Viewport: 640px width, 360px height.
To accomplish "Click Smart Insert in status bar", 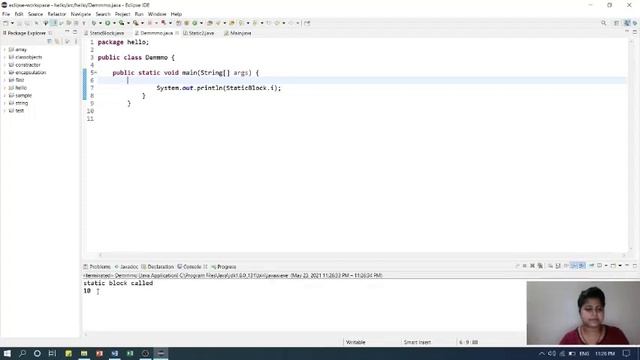I will pos(417,342).
